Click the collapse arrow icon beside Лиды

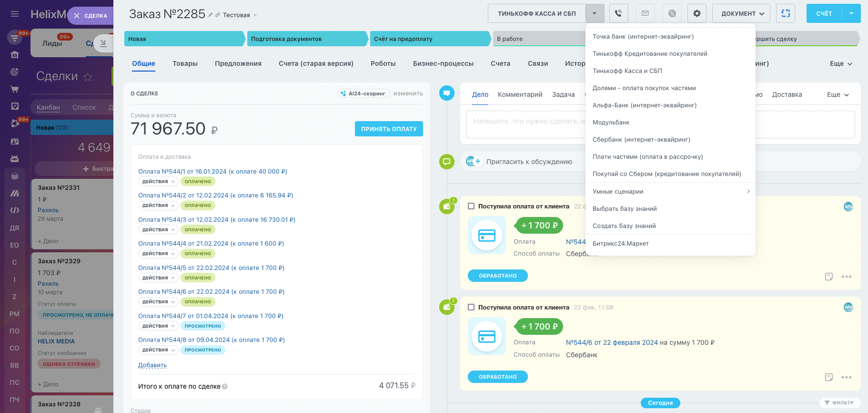pyautogui.click(x=103, y=43)
